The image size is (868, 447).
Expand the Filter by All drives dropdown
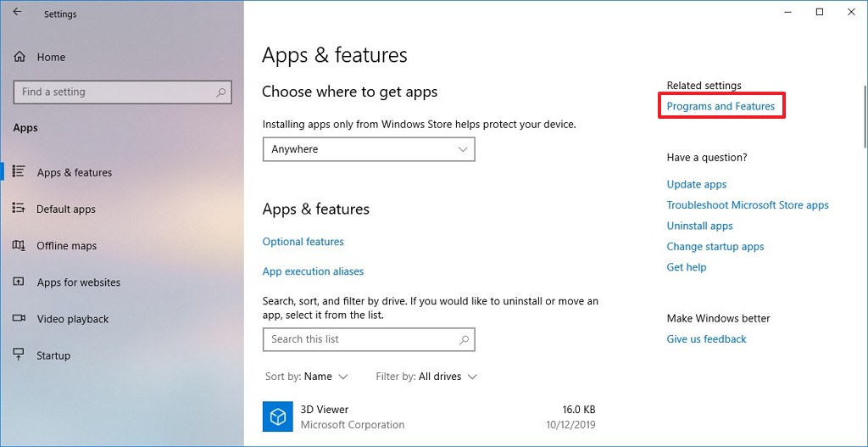point(426,377)
